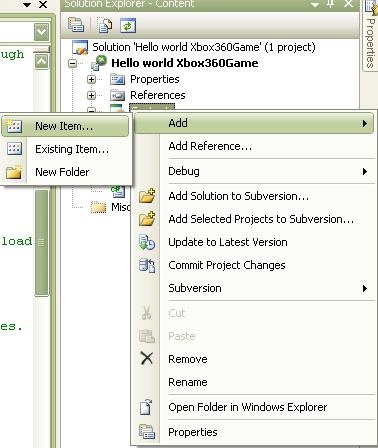The height and width of the screenshot is (448, 378).
Task: Click the References folder icon in the tree
Action: click(x=117, y=95)
